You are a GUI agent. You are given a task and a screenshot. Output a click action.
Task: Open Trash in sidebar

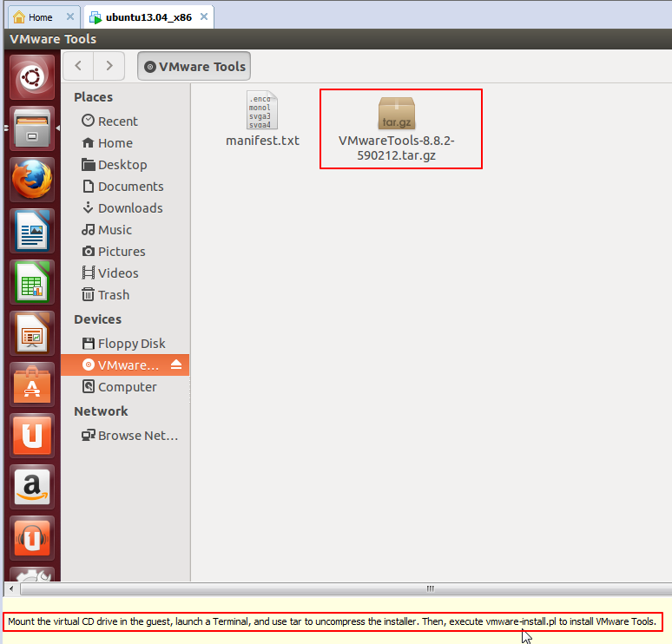(x=125, y=295)
